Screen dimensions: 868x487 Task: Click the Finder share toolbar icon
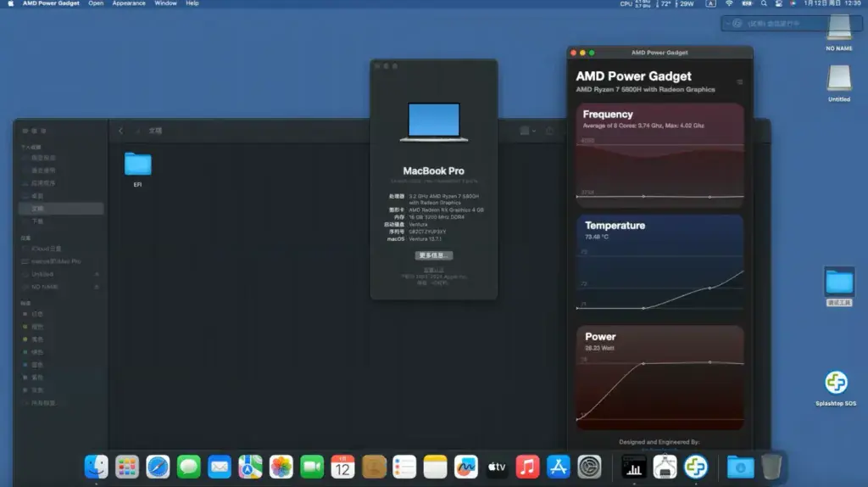(549, 131)
